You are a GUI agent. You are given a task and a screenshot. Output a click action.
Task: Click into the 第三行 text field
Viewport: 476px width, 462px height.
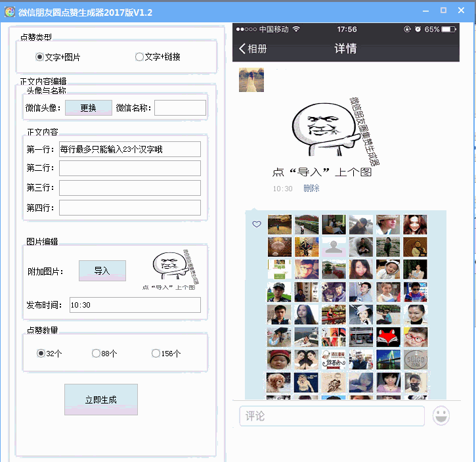(x=130, y=188)
